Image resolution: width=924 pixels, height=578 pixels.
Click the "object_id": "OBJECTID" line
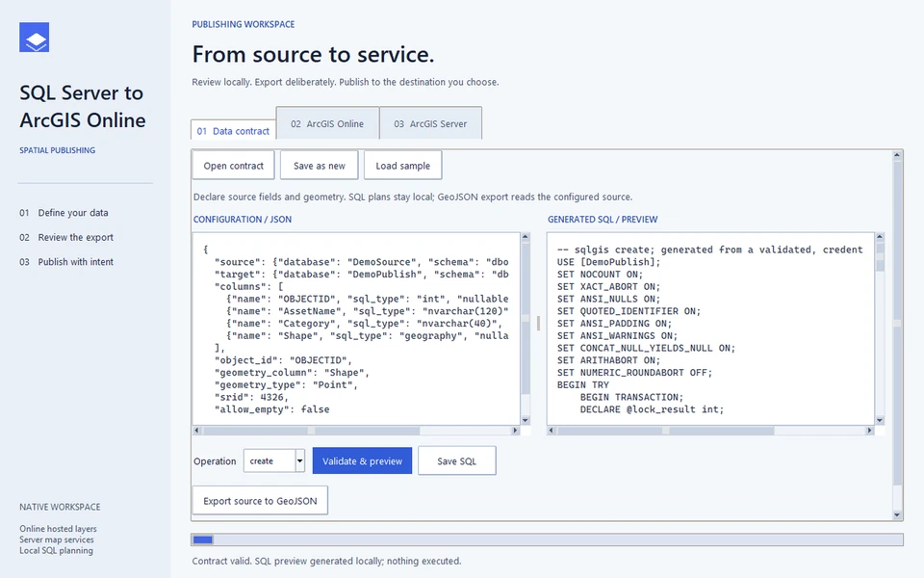(283, 359)
